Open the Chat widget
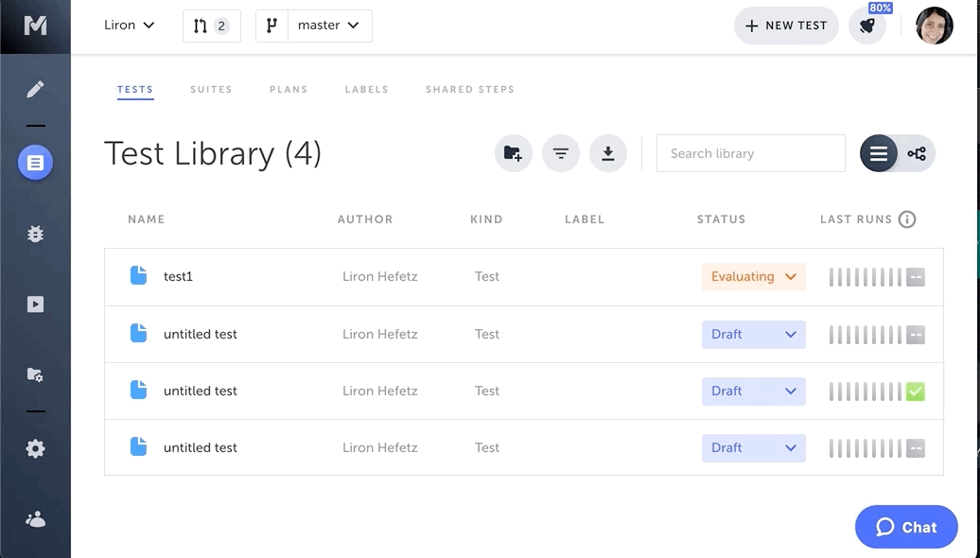Screen dimensions: 980x558 click(x=906, y=527)
